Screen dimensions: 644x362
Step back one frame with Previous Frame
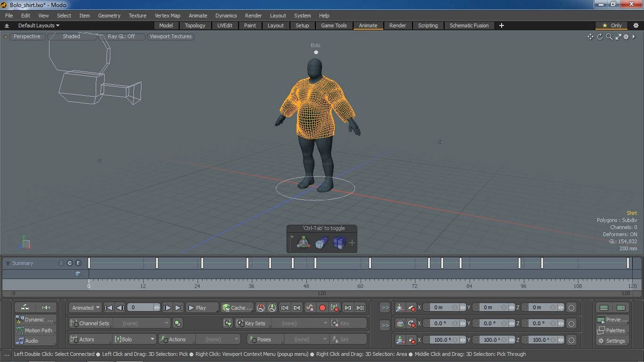(x=120, y=308)
